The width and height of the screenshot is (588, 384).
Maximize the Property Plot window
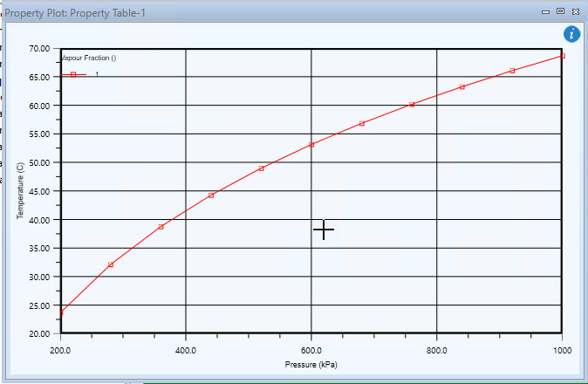click(560, 10)
